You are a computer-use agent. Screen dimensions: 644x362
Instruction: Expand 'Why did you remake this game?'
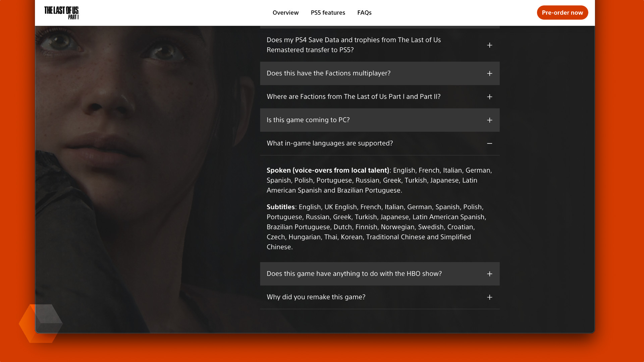pos(380,297)
